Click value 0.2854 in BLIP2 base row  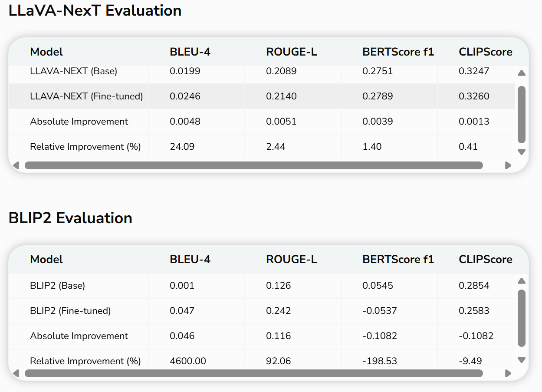pos(474,286)
